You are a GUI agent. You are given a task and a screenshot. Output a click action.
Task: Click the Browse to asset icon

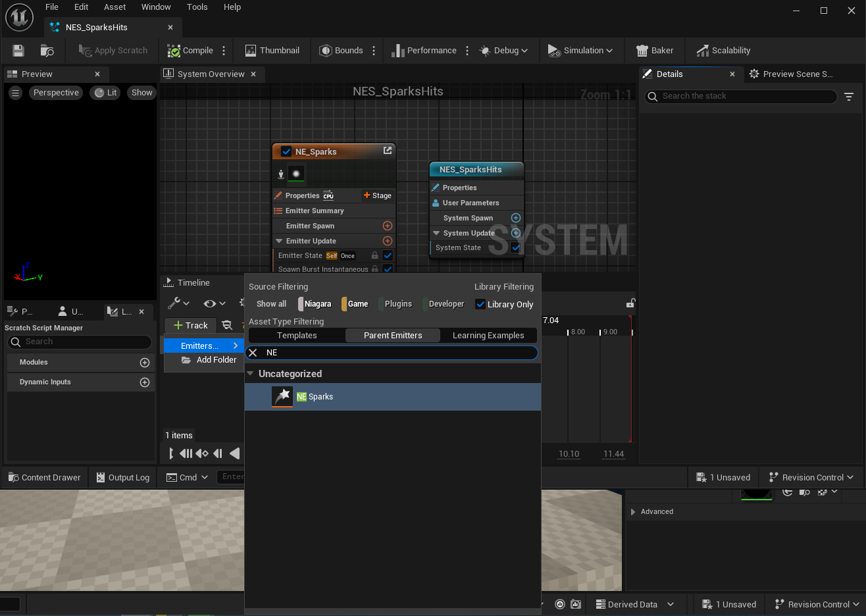tap(47, 51)
